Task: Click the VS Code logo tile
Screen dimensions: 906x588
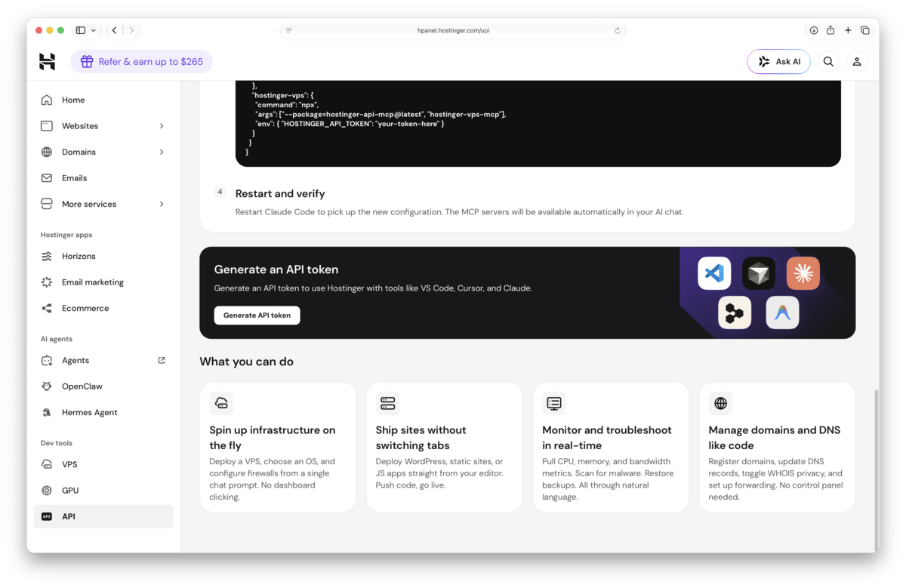Action: coord(714,273)
